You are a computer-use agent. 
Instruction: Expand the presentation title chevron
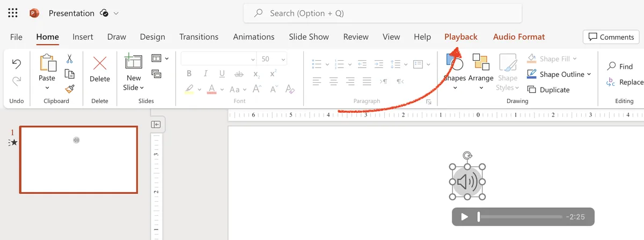116,13
